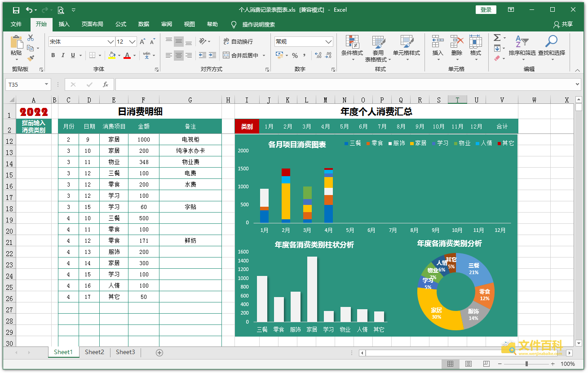Toggle center horizontal alignment
Screen dimensions: 588x373
(179, 55)
